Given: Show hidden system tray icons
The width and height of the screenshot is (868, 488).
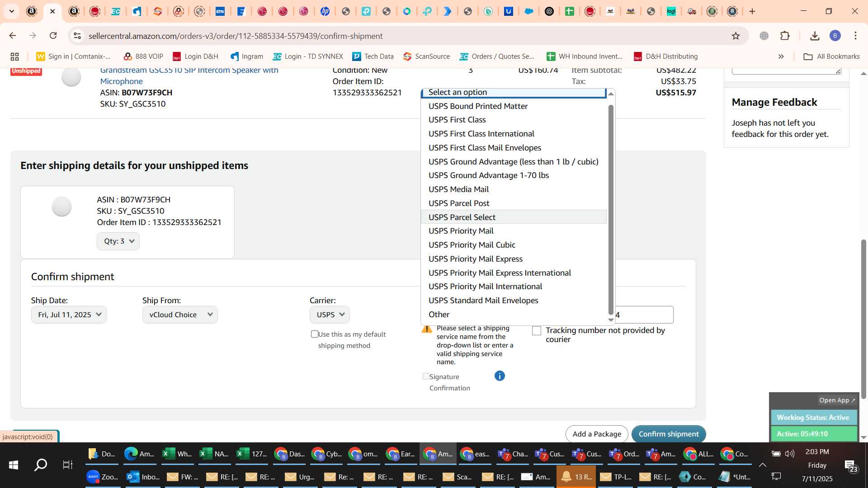Looking at the screenshot, I should click(x=762, y=465).
